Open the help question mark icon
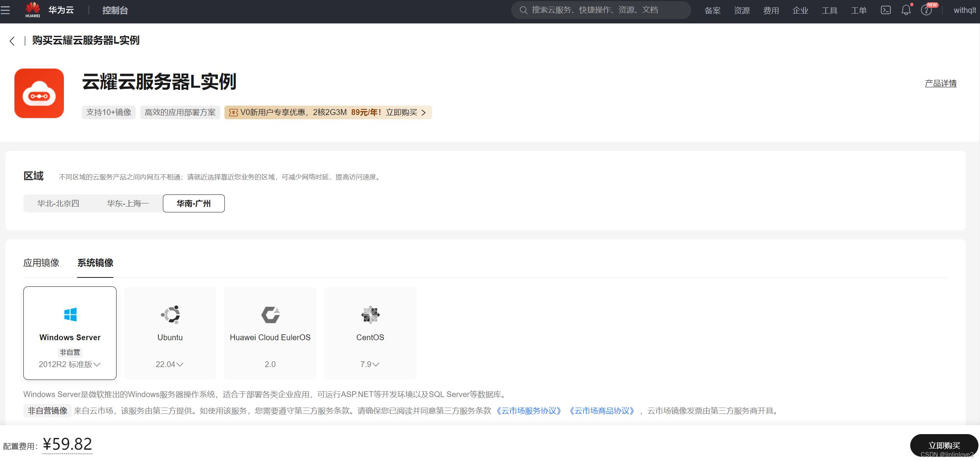Viewport: 980px width, 461px height. (x=926, y=10)
